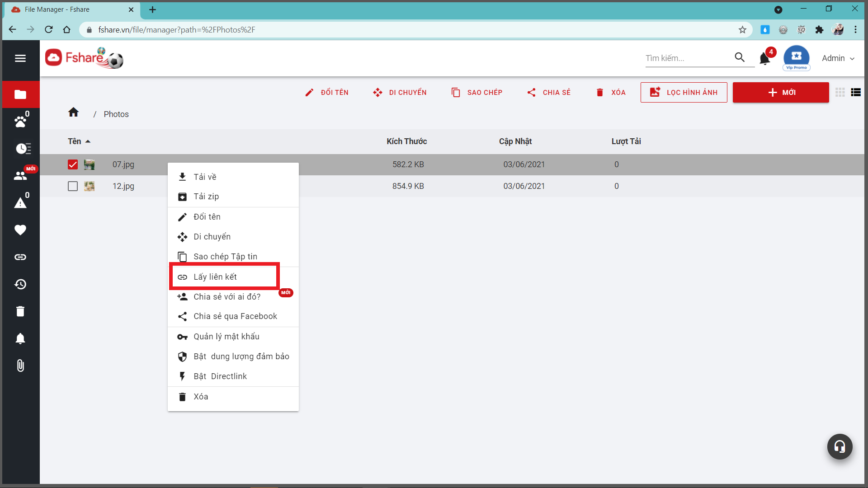This screenshot has width=868, height=488.
Task: Open the support headset chat button
Action: [840, 446]
